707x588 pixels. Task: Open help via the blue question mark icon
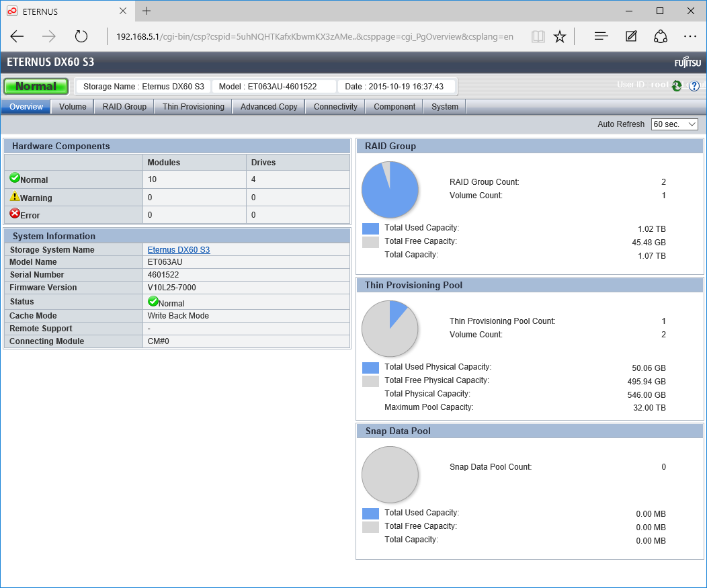point(694,86)
